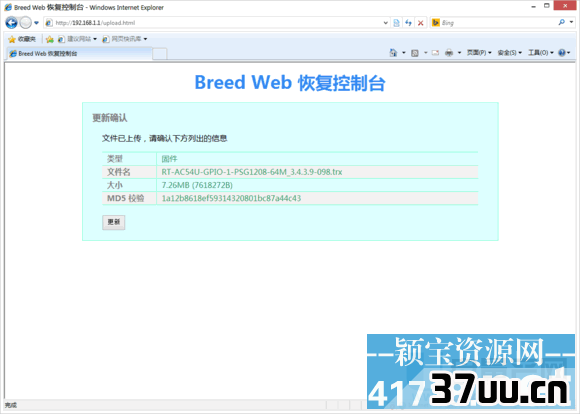580x414 pixels.
Task: Open 网页快讯库 web slice gallery dropdown
Action: (125, 39)
